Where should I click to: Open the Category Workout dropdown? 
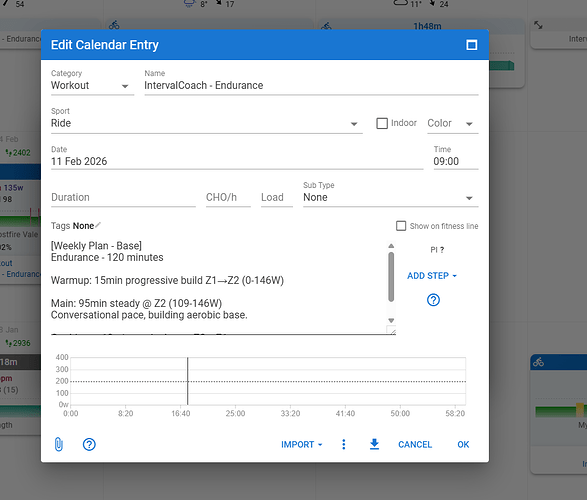click(x=92, y=85)
